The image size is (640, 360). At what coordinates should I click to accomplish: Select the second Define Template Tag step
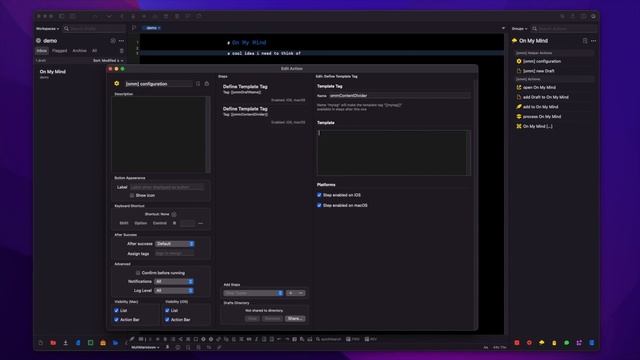click(x=264, y=115)
